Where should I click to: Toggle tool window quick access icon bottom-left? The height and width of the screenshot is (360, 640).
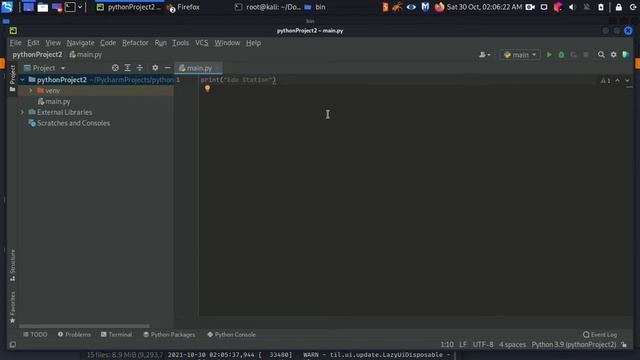coord(13,345)
